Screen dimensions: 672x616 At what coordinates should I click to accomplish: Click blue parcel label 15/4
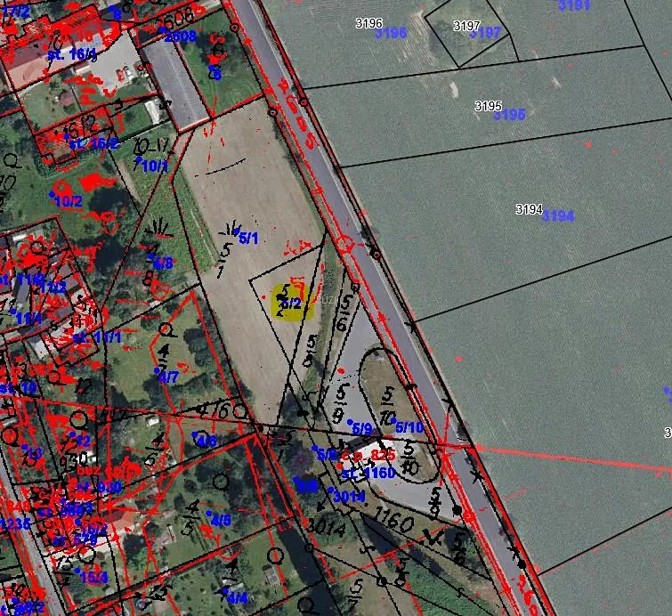coord(93,577)
